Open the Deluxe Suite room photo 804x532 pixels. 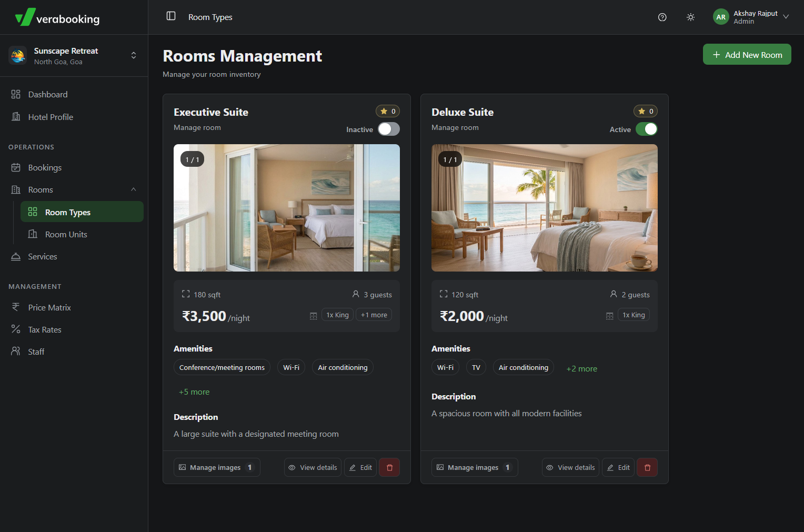545,208
